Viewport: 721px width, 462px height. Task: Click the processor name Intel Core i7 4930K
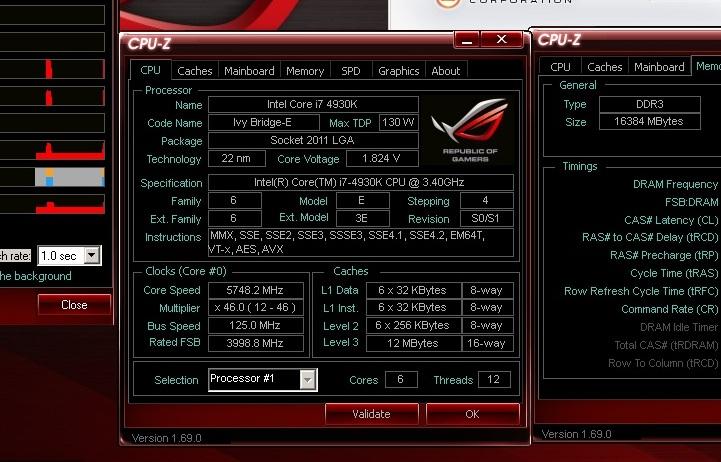pos(313,104)
